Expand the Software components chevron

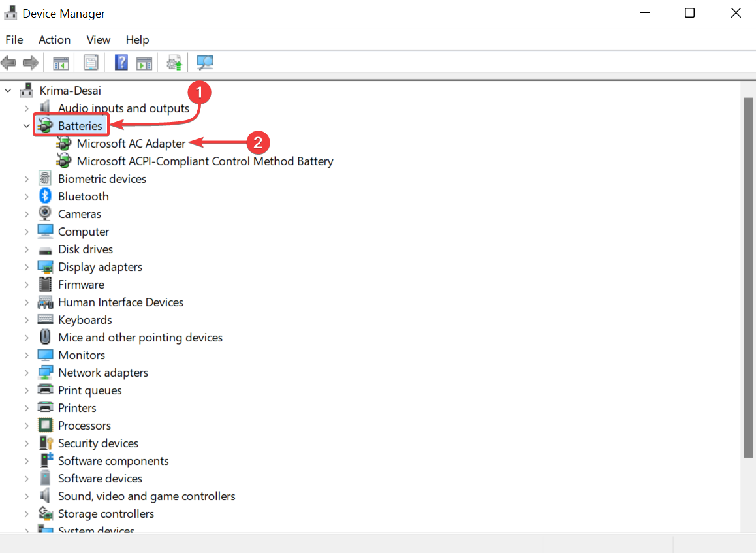pos(27,461)
